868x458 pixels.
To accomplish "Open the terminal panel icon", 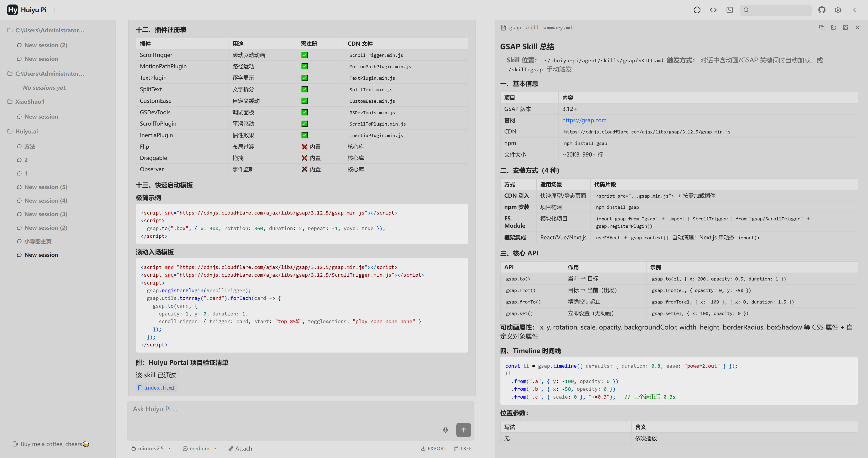I will [x=729, y=10].
